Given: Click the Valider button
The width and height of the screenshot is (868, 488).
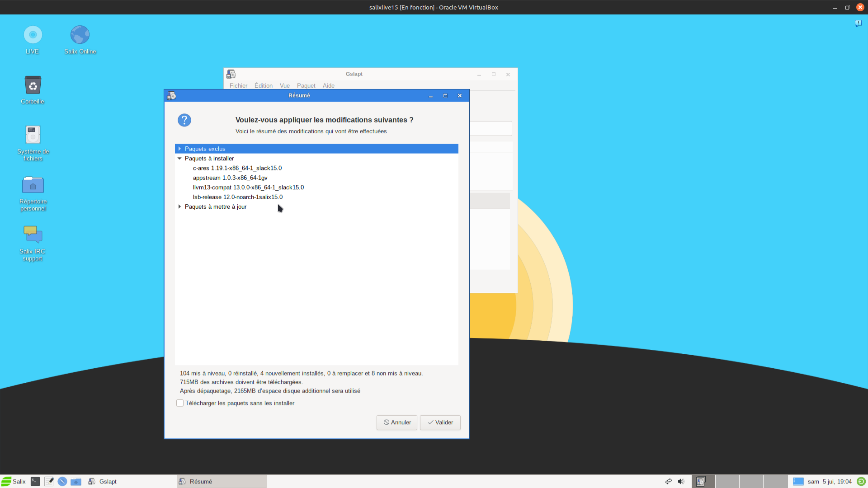Looking at the screenshot, I should [440, 422].
